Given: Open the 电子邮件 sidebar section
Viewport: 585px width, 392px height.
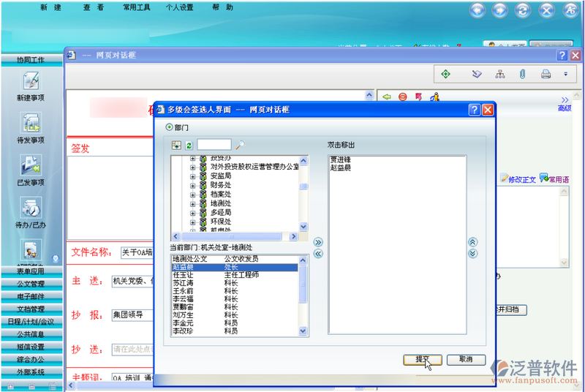Looking at the screenshot, I should (31, 296).
